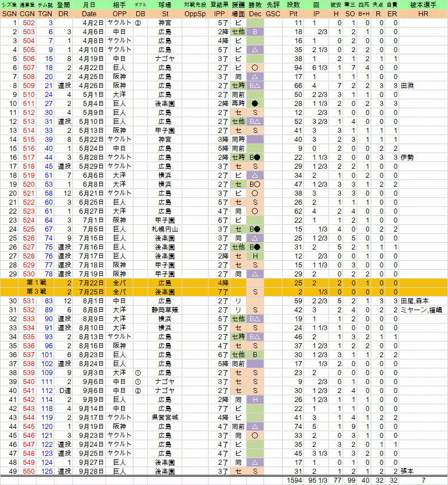Select the blue TGN 101 cell
This screenshot has width=448, height=485.
pyautogui.click(x=47, y=355)
